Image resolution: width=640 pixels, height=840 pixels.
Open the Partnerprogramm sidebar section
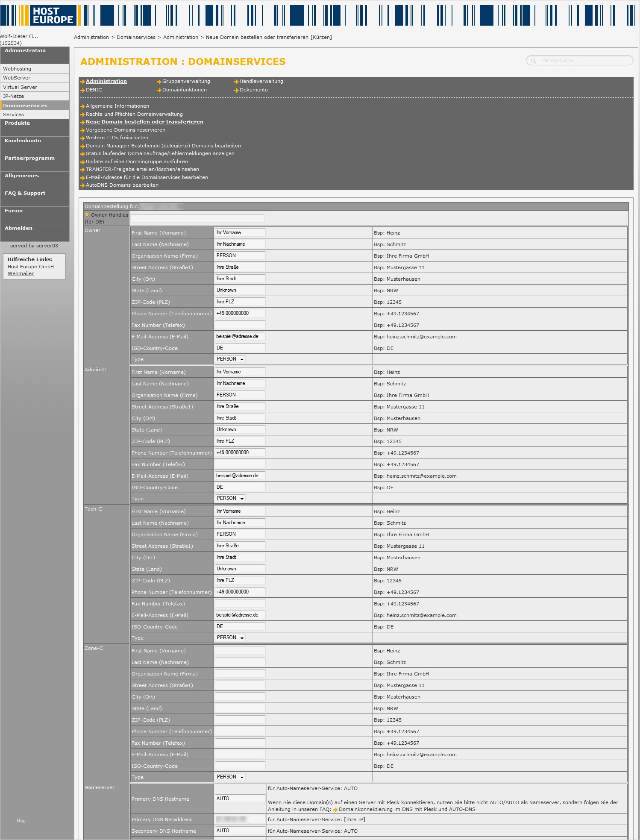(x=35, y=162)
